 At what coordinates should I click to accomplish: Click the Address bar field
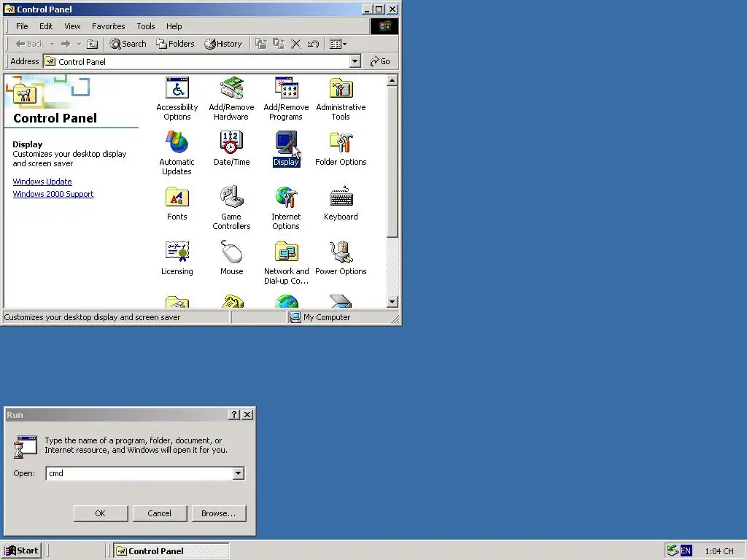pos(196,61)
